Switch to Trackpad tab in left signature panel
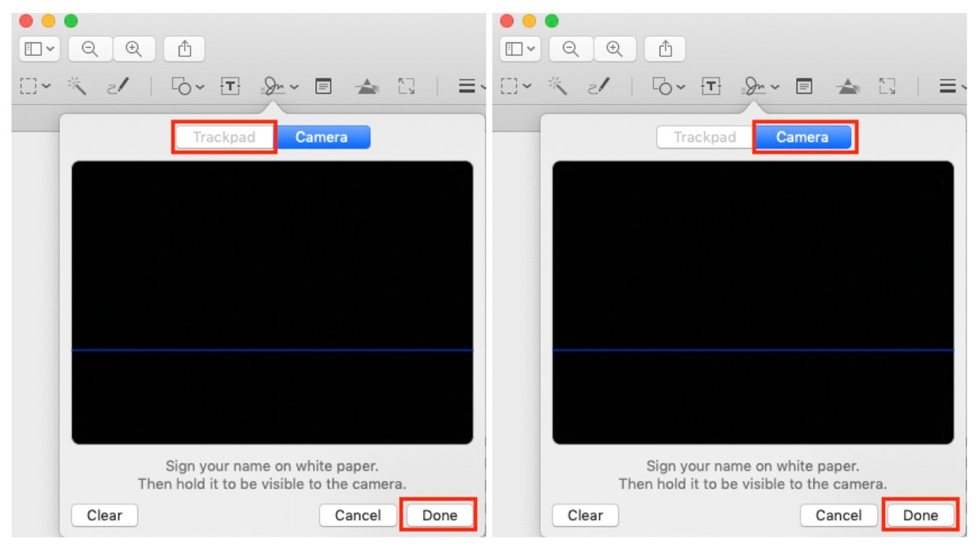The height and width of the screenshot is (551, 980). click(224, 137)
